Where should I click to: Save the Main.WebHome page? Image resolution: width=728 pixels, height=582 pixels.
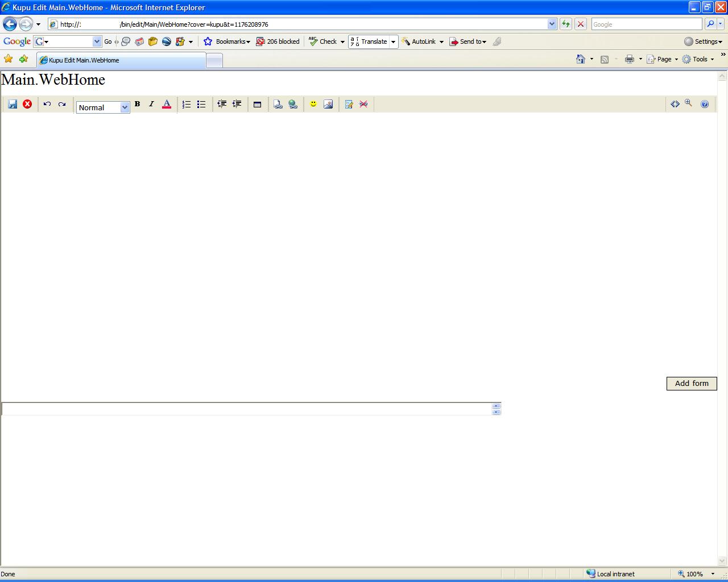coord(13,104)
